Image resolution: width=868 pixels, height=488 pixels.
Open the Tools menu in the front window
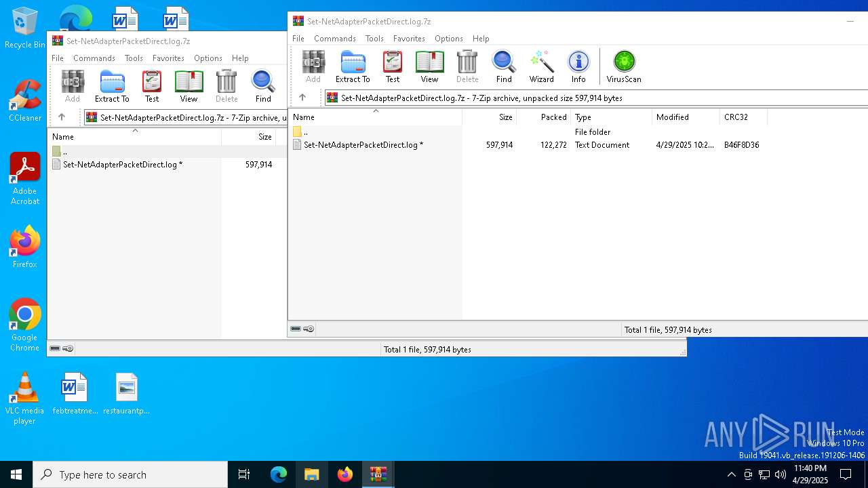(374, 39)
